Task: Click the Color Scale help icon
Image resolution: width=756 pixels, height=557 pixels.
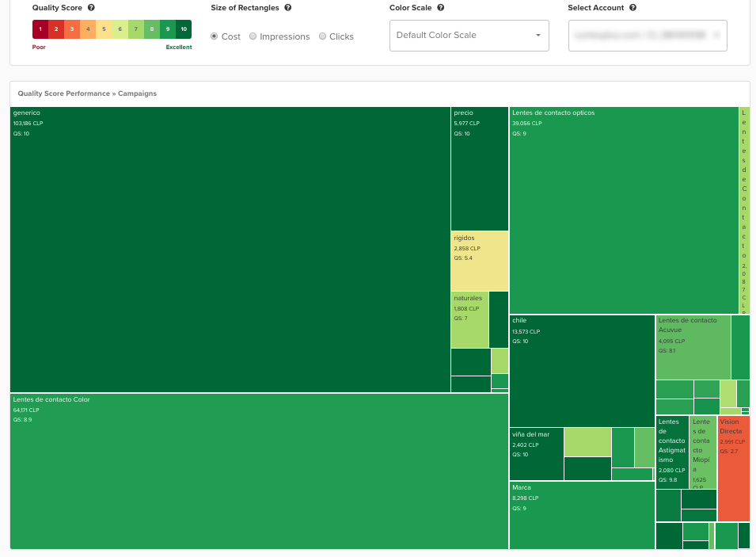Action: (x=441, y=8)
